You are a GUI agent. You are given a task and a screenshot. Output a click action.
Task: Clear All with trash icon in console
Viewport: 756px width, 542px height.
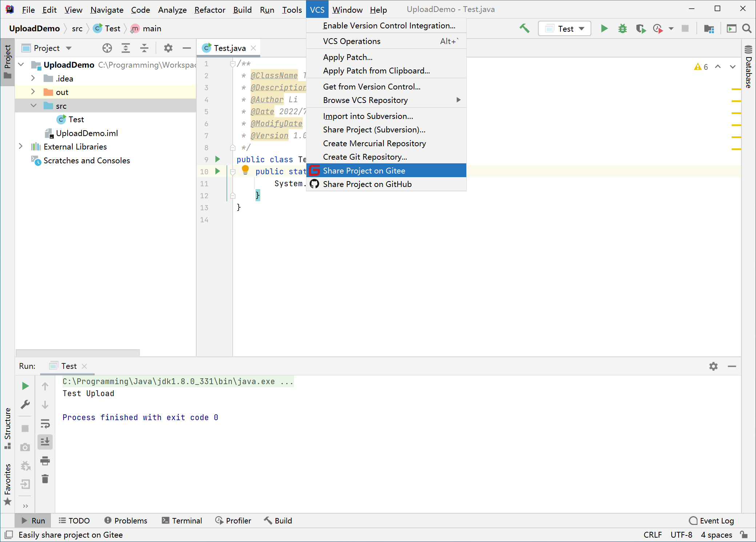(45, 479)
